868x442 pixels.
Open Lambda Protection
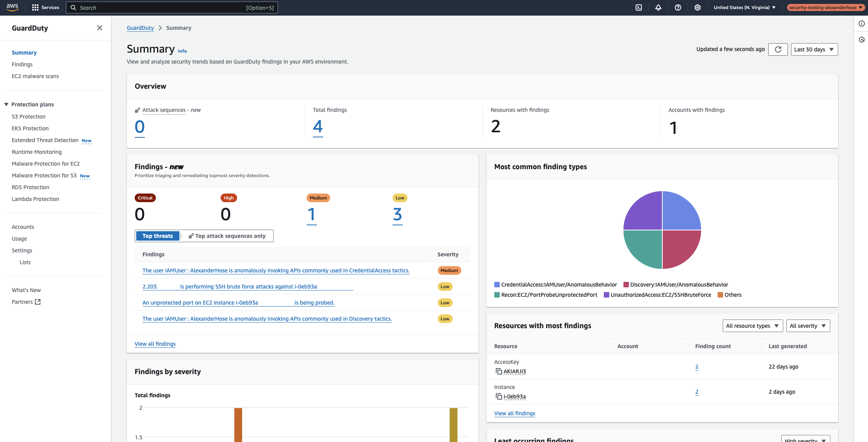[x=35, y=199]
